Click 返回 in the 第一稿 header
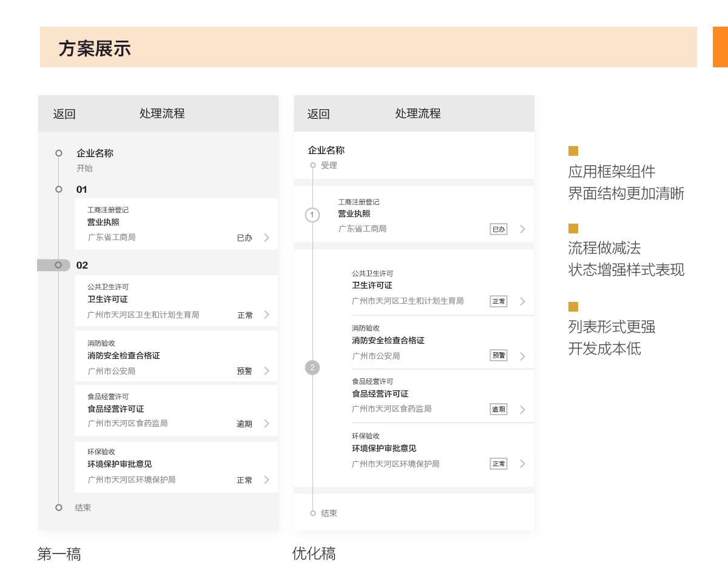This screenshot has height=582, width=728. (64, 114)
